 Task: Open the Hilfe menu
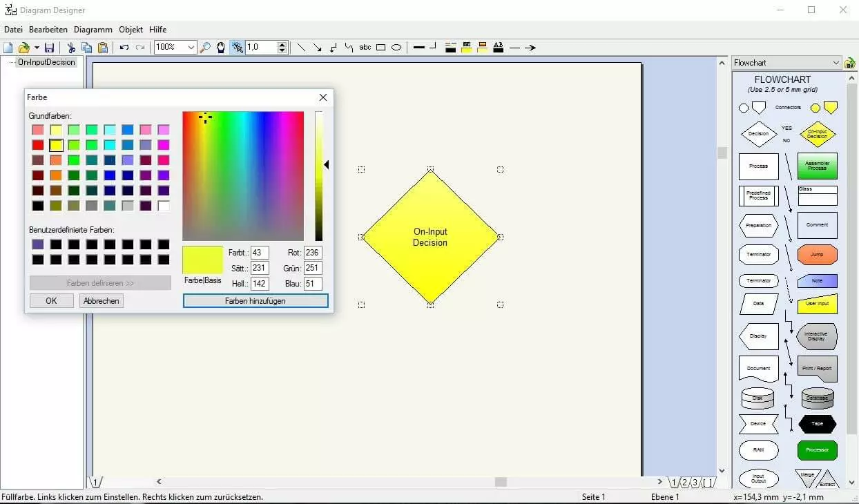pos(158,30)
